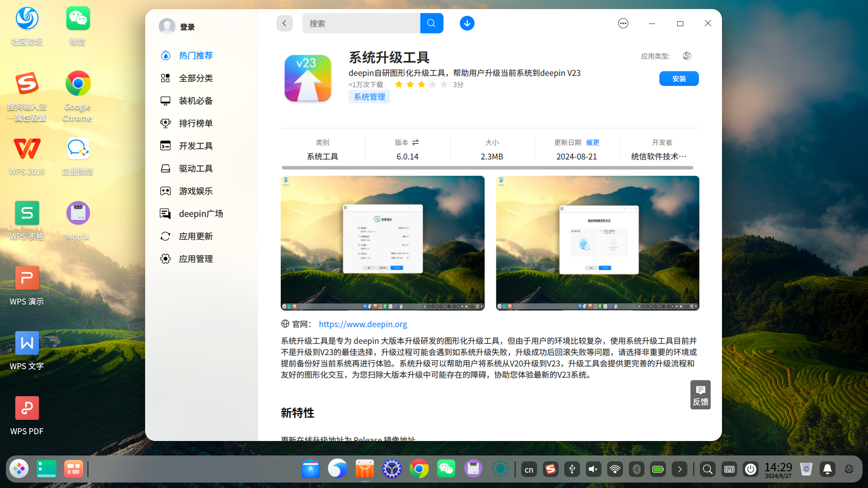This screenshot has height=488, width=868.
Task: Click the 系统管理 tag
Action: pos(369,97)
